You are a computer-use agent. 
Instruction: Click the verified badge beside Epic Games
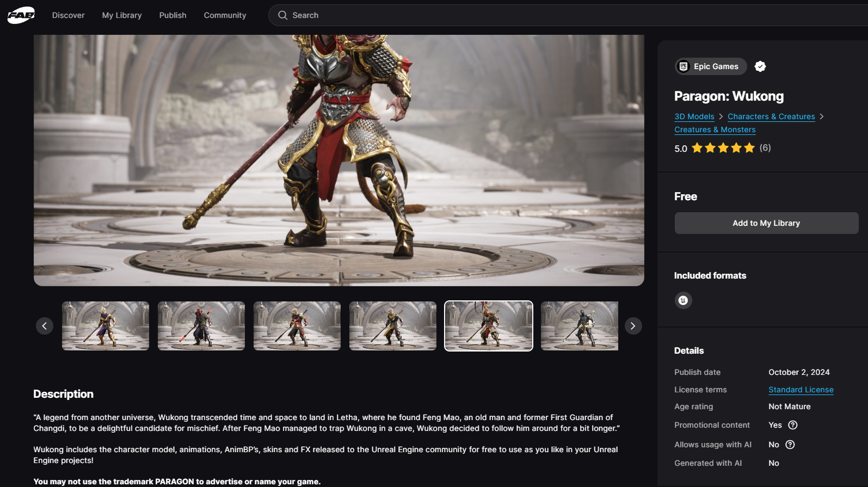tap(760, 66)
